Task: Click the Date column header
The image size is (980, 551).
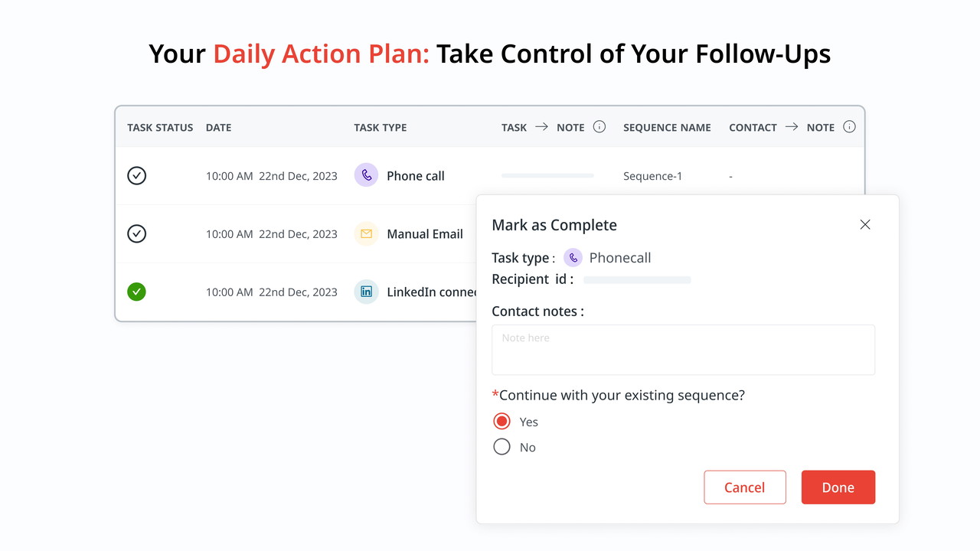Action: coord(218,128)
